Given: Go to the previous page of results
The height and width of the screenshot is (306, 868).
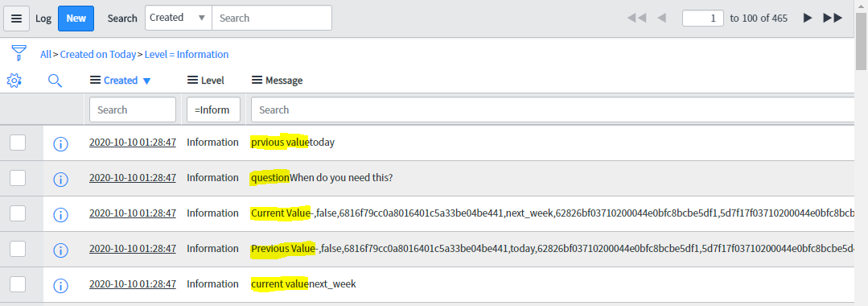Looking at the screenshot, I should (661, 18).
